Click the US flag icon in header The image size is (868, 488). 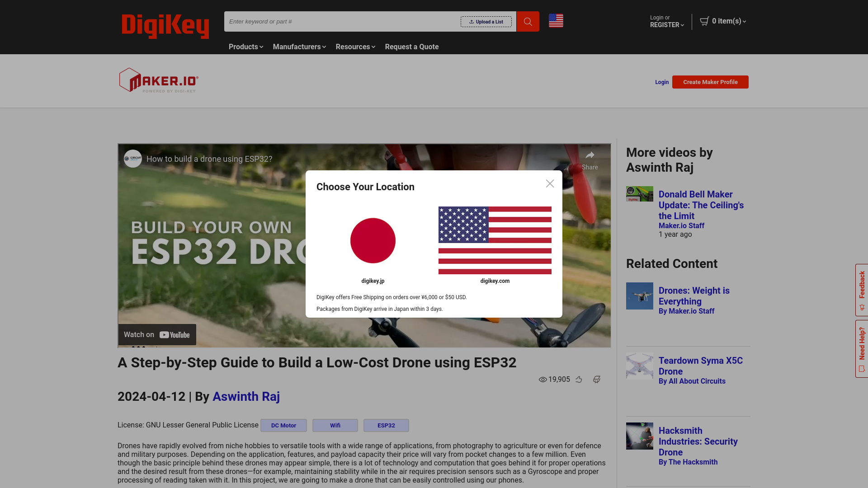[556, 21]
